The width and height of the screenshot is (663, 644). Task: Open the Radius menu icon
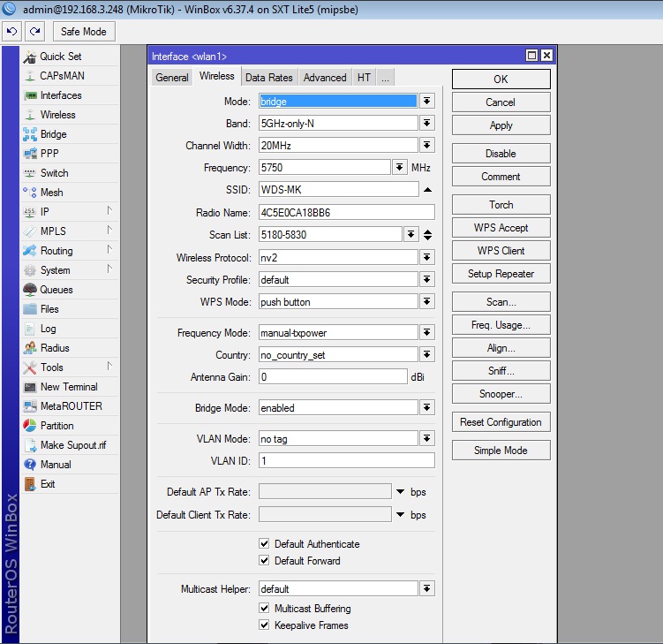(x=30, y=348)
